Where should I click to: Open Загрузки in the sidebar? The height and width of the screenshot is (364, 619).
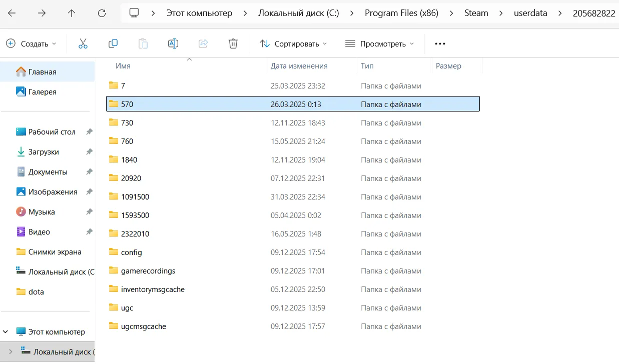(44, 151)
